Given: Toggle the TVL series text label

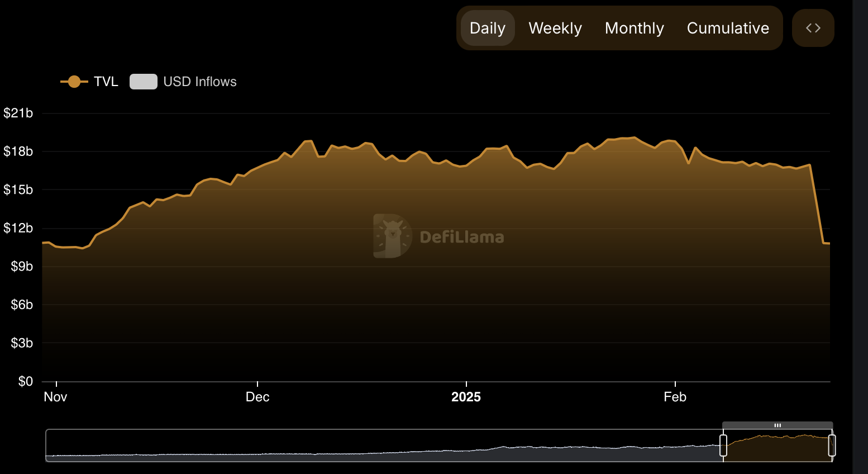Looking at the screenshot, I should [x=106, y=82].
